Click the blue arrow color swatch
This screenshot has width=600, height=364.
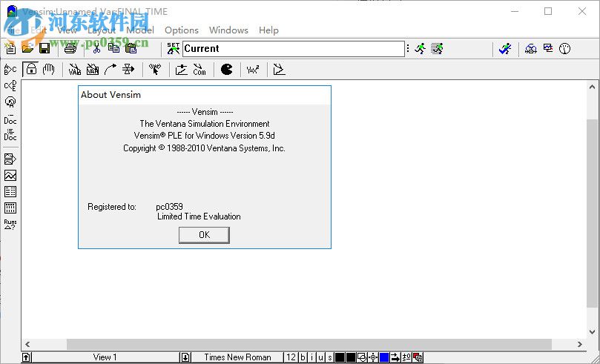click(384, 357)
